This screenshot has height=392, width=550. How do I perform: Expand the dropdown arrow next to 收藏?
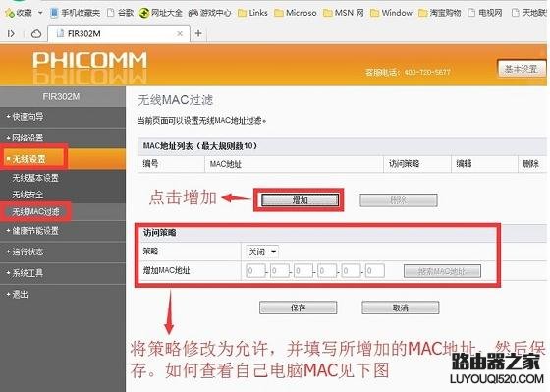(40, 13)
